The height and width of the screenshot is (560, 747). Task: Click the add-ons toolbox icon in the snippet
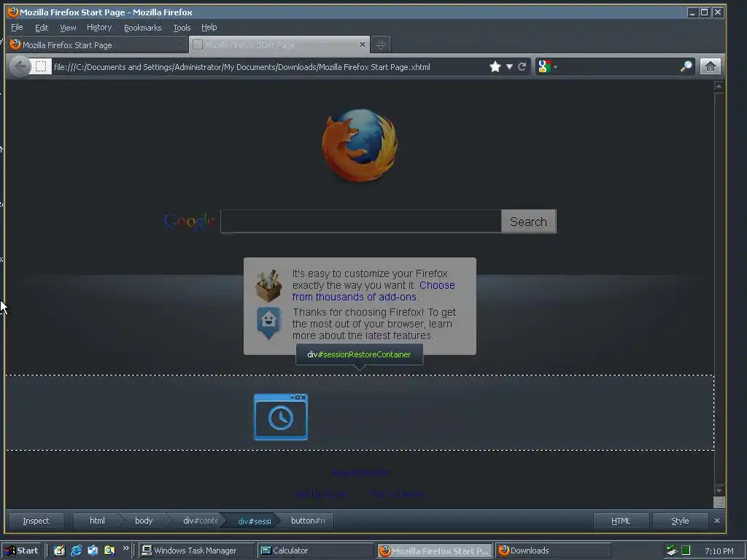pos(268,285)
